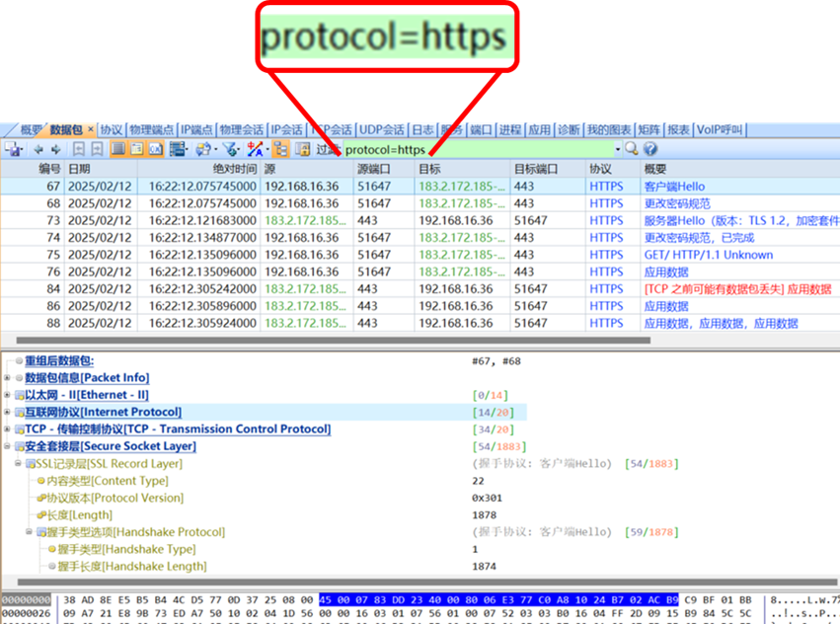Switch to the 报表 tab
Viewport: 840px width, 624px height.
(x=678, y=129)
